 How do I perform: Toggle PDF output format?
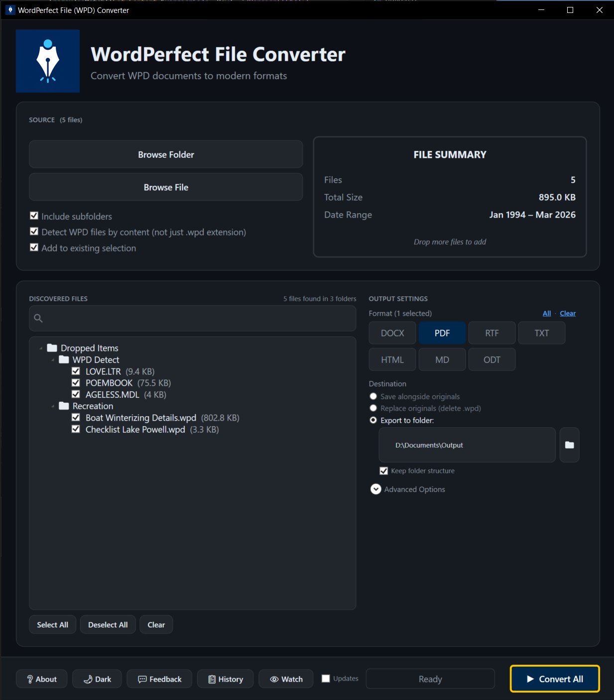point(442,333)
